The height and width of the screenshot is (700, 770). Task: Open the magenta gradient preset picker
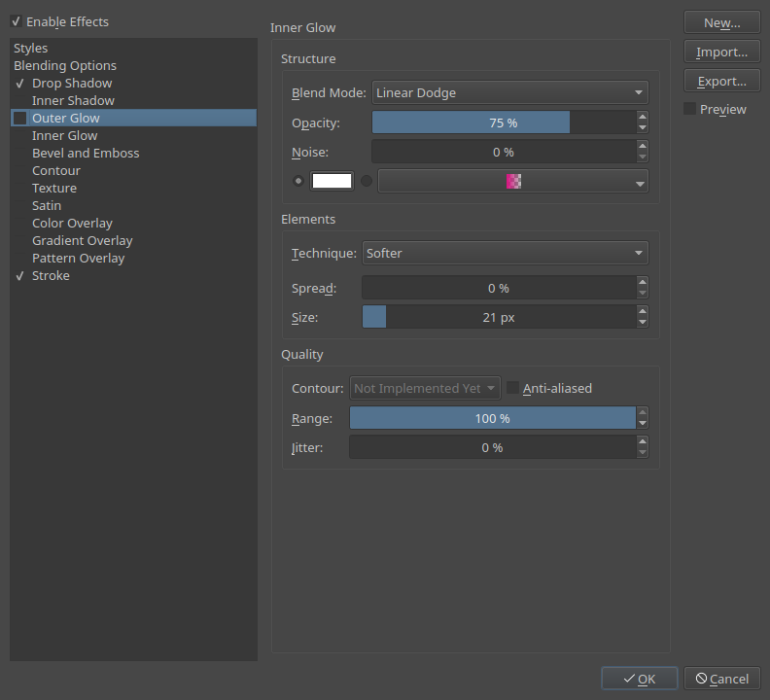[512, 181]
